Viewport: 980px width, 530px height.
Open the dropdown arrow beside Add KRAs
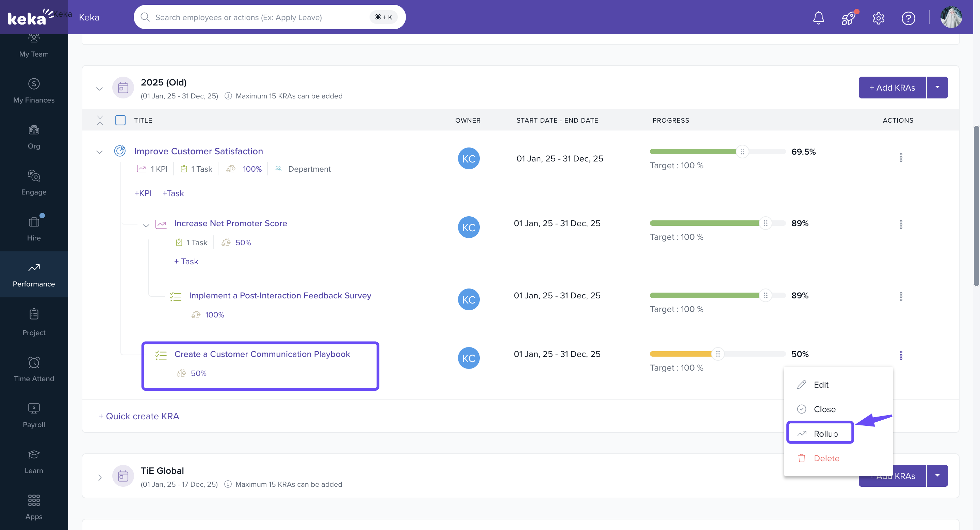937,88
